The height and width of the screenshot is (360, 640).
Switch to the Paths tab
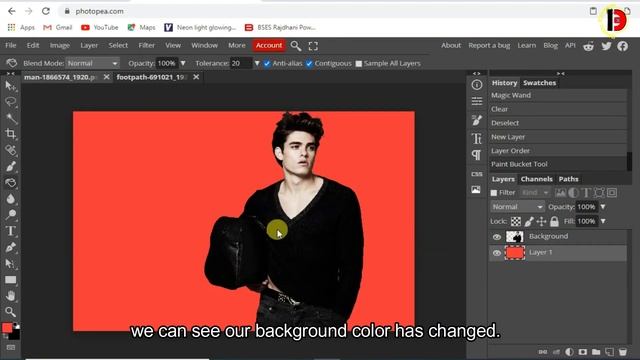[568, 179]
